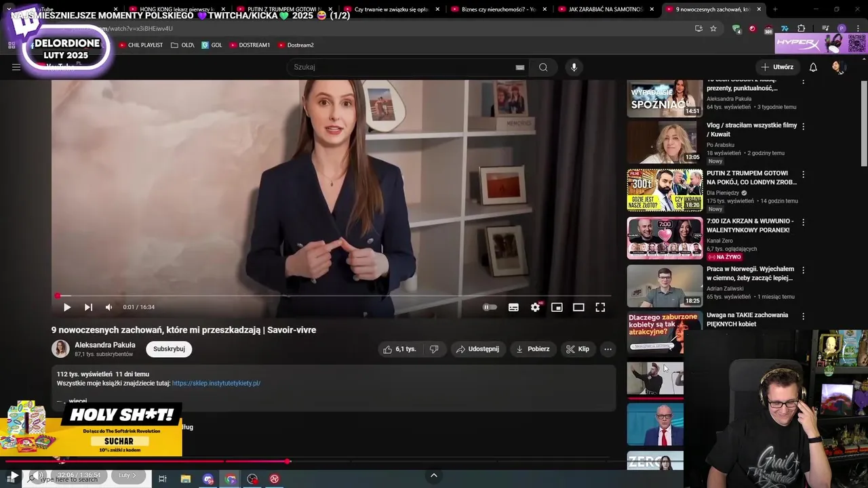The width and height of the screenshot is (868, 488).
Task: Open options for PUTIN Z TRUMPEM video
Action: point(804,174)
